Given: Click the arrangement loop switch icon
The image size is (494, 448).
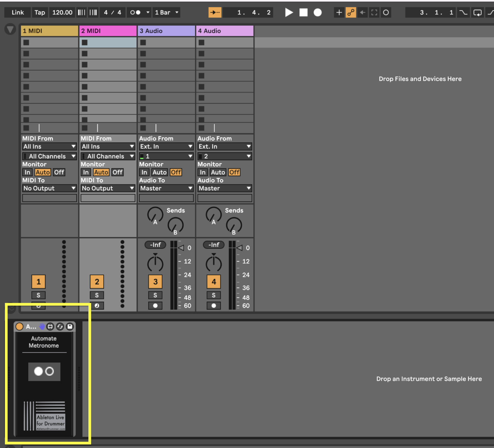Looking at the screenshot, I should (477, 12).
